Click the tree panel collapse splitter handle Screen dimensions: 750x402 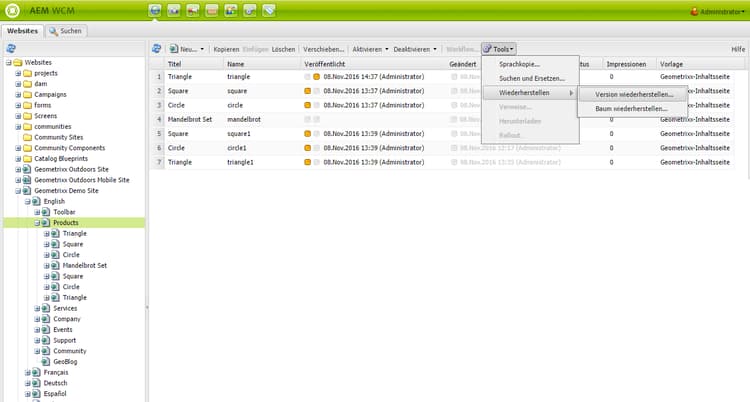(147, 307)
